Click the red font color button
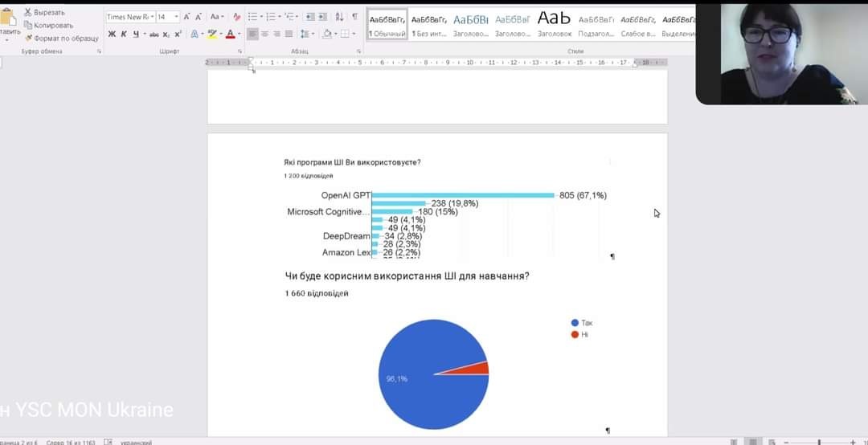 230,34
